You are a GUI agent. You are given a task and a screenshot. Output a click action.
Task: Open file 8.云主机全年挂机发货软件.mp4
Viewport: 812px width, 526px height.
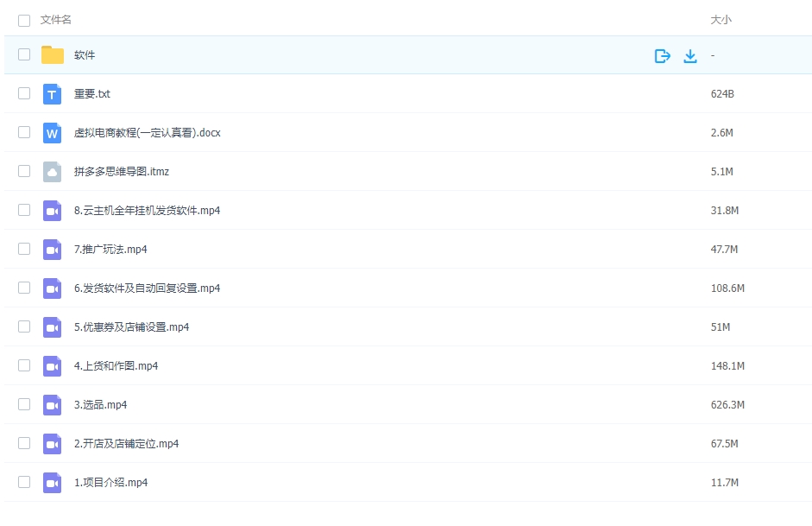[x=147, y=211]
